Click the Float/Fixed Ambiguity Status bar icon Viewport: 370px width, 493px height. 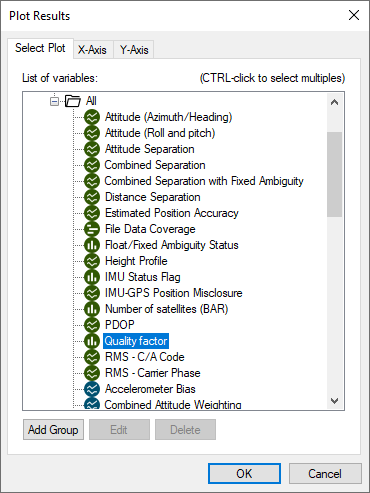point(92,245)
